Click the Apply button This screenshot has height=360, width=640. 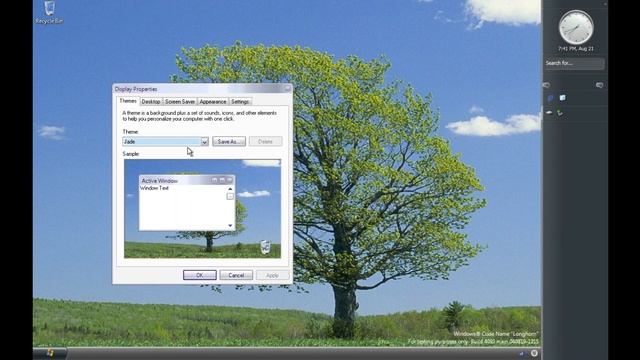pos(272,275)
